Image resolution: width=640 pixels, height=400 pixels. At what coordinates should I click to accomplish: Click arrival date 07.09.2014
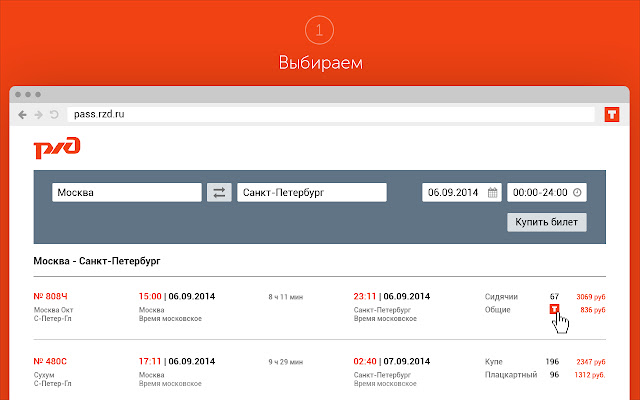pyautogui.click(x=407, y=361)
